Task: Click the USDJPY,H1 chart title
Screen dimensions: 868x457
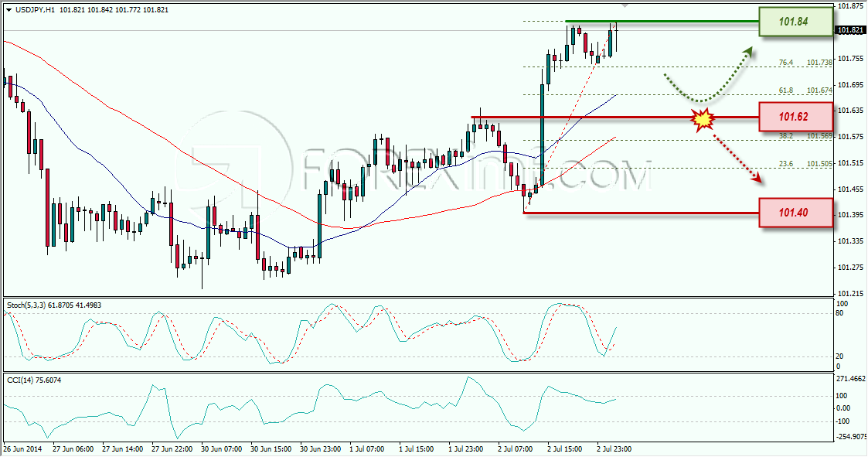Action: pyautogui.click(x=35, y=10)
